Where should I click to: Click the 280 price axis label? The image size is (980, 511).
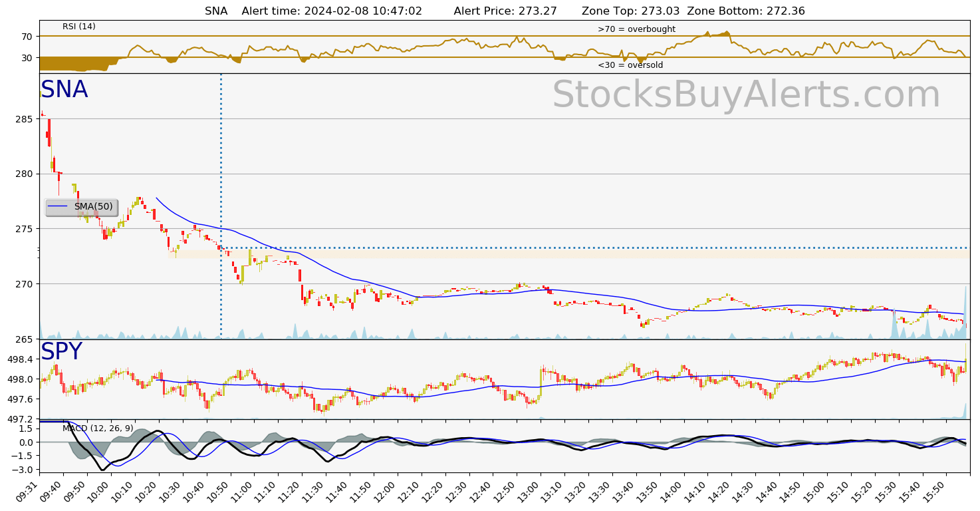25,174
